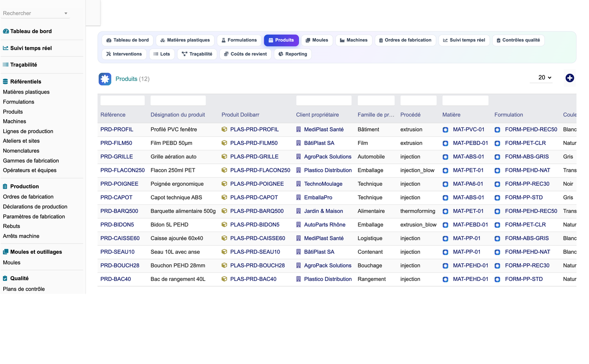Click building icon next to AutoParts Rhône
The image size is (589, 364).
pyautogui.click(x=298, y=225)
